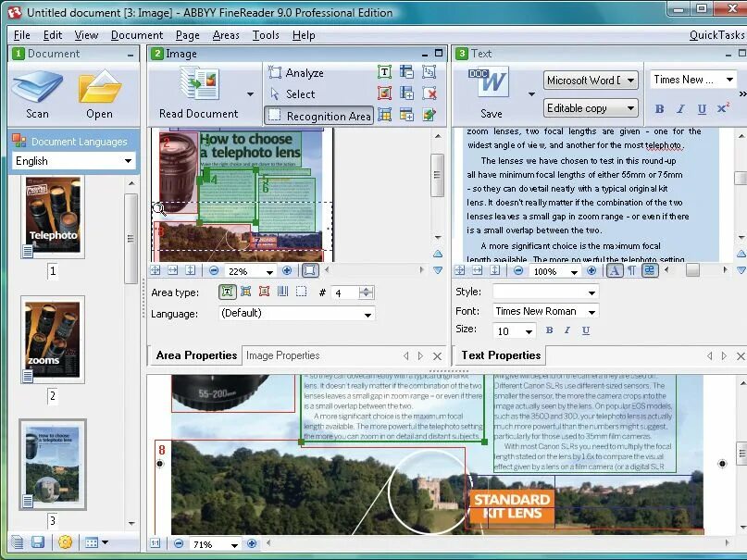Open the File menu

[x=22, y=35]
